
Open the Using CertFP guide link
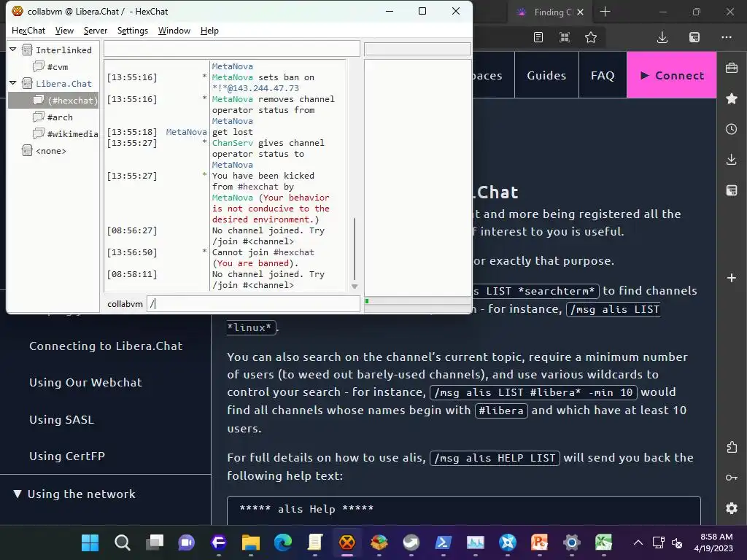click(x=67, y=456)
